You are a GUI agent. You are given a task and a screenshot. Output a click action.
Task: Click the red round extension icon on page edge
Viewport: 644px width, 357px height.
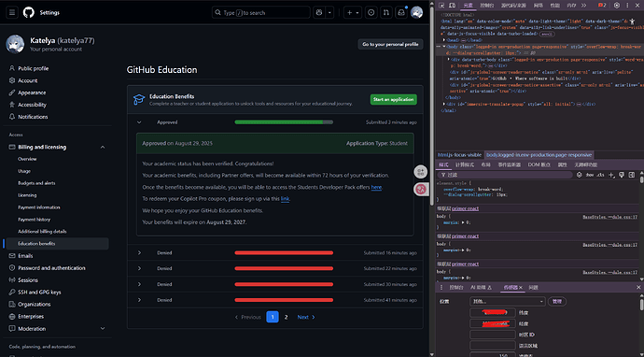[421, 189]
